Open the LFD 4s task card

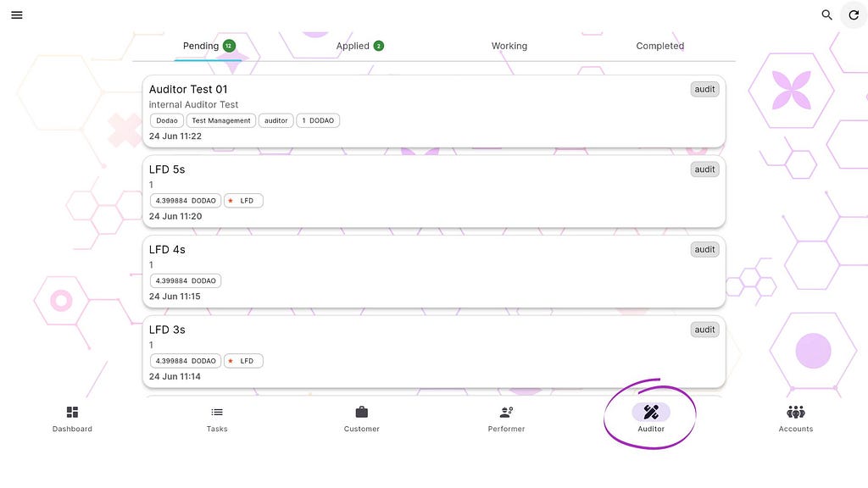[434, 272]
